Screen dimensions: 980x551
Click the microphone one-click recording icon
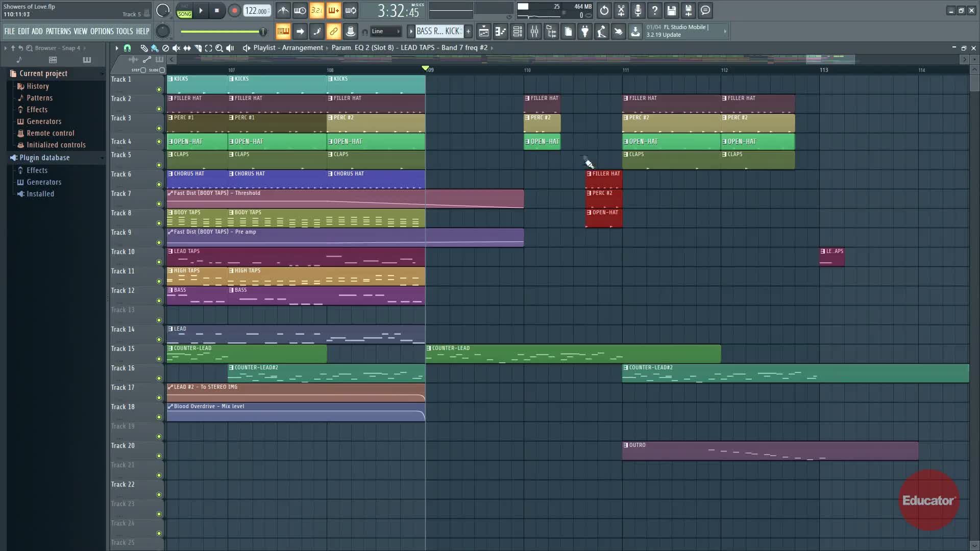(x=638, y=10)
